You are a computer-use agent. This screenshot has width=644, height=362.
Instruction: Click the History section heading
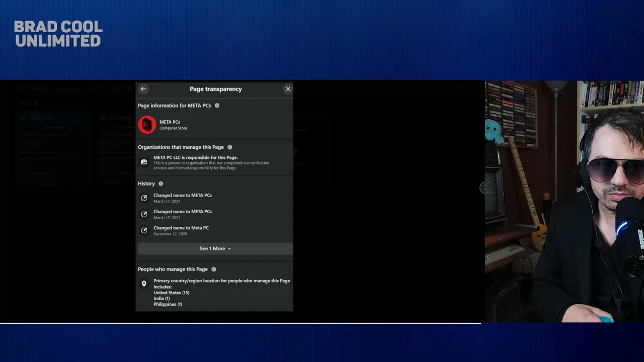146,184
